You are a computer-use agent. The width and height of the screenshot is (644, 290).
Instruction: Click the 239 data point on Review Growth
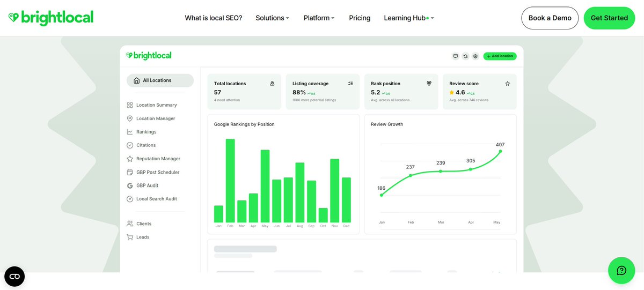tap(441, 171)
